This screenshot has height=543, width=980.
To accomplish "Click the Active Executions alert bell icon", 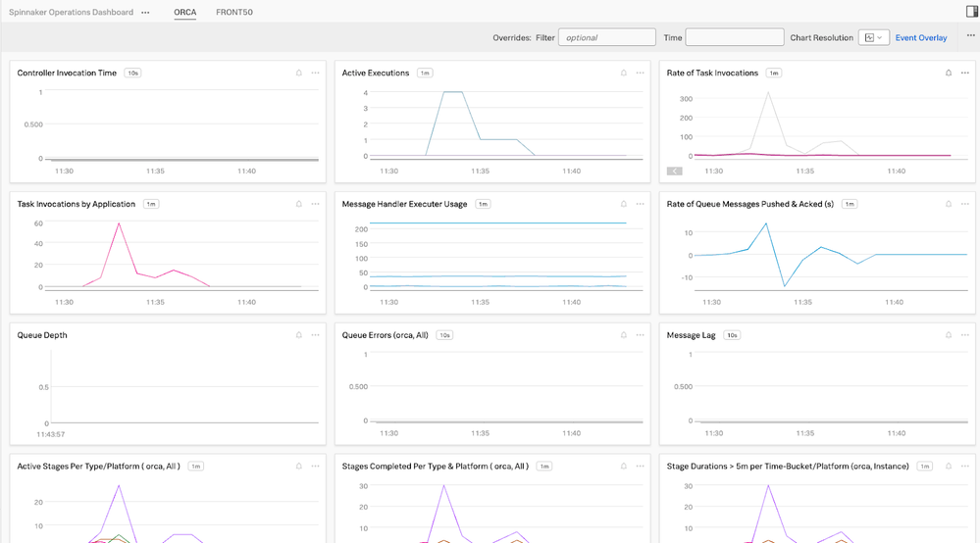I will pyautogui.click(x=624, y=73).
